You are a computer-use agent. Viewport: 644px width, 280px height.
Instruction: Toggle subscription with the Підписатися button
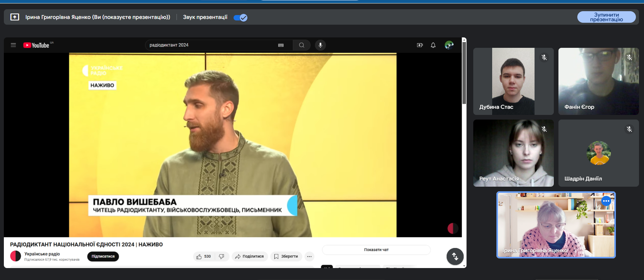(x=103, y=256)
